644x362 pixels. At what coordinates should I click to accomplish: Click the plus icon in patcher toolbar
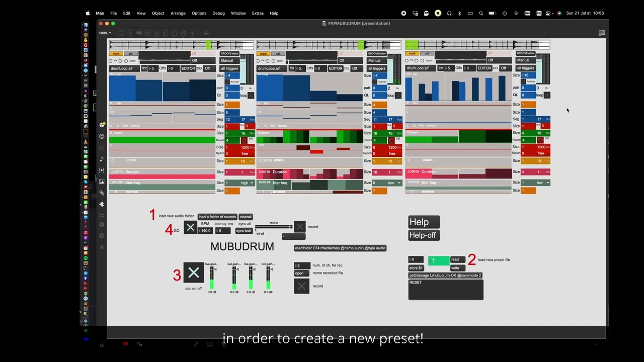pos(192,33)
